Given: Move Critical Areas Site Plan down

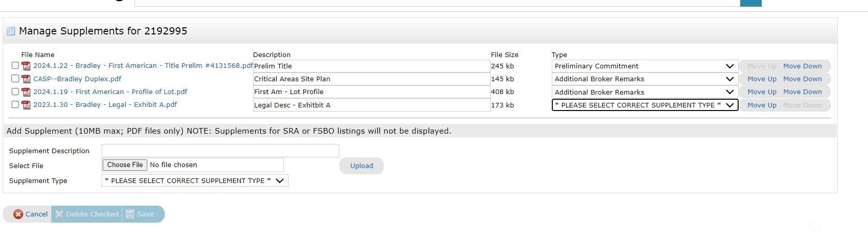Looking at the screenshot, I should pyautogui.click(x=802, y=79).
